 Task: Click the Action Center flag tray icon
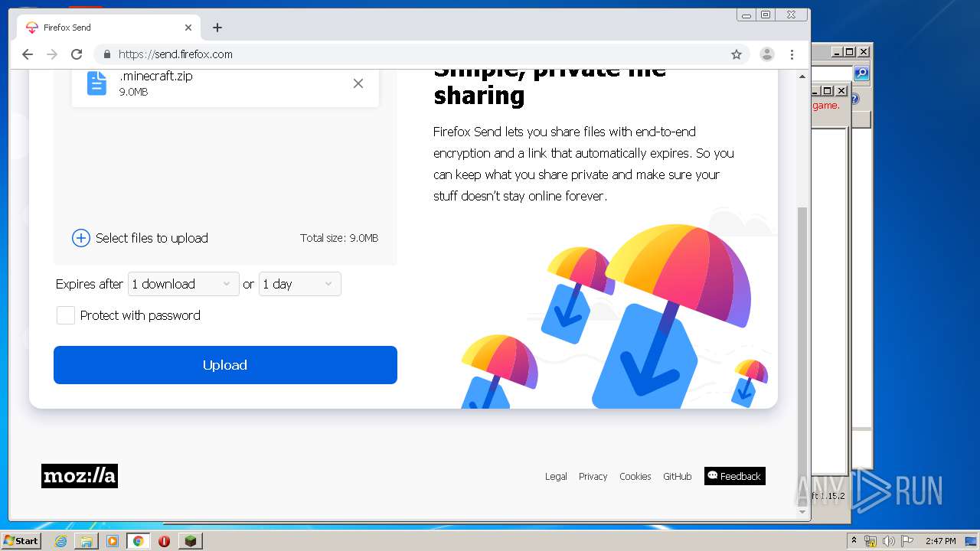(907, 541)
